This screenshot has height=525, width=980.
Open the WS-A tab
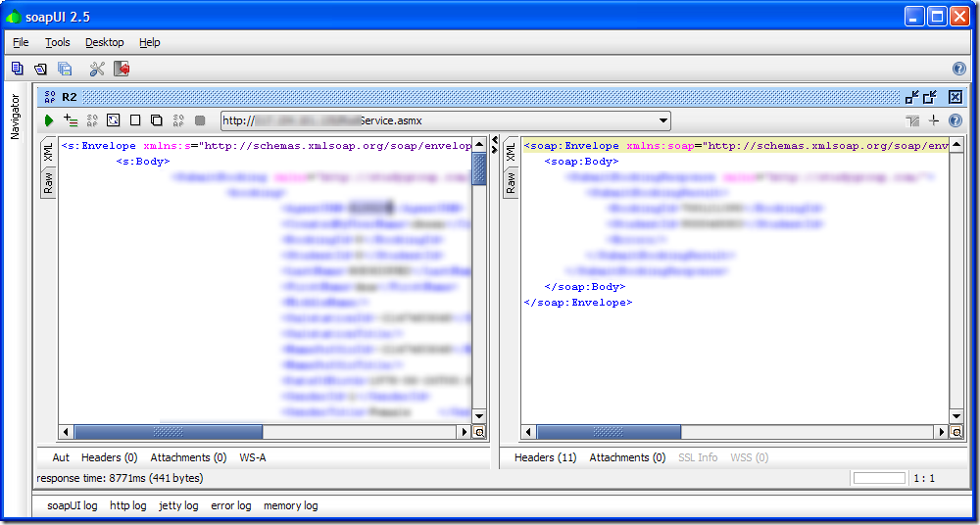(253, 457)
